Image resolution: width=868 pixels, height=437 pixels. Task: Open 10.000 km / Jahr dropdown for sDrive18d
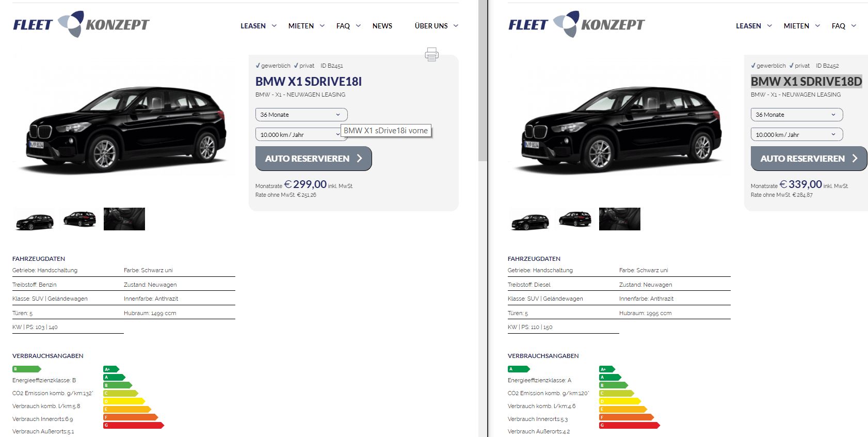[x=797, y=134]
